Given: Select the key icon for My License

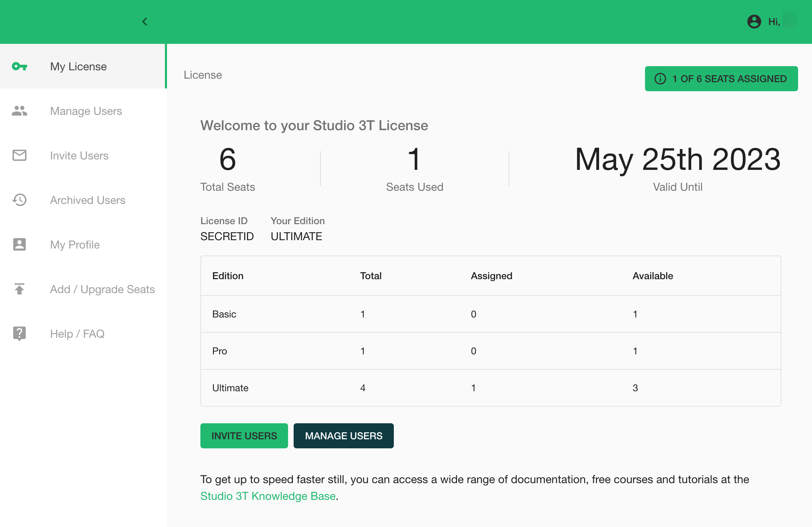Looking at the screenshot, I should 20,66.
